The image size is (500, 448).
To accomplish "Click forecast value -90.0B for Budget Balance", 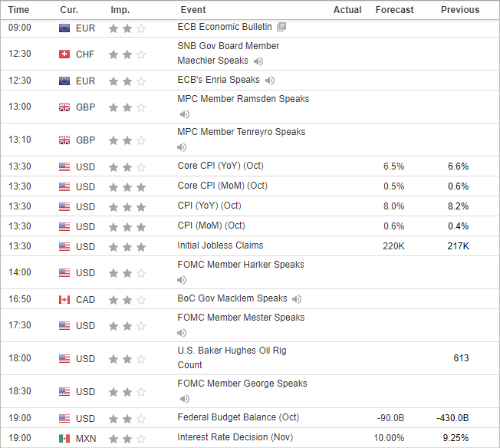I will [390, 418].
